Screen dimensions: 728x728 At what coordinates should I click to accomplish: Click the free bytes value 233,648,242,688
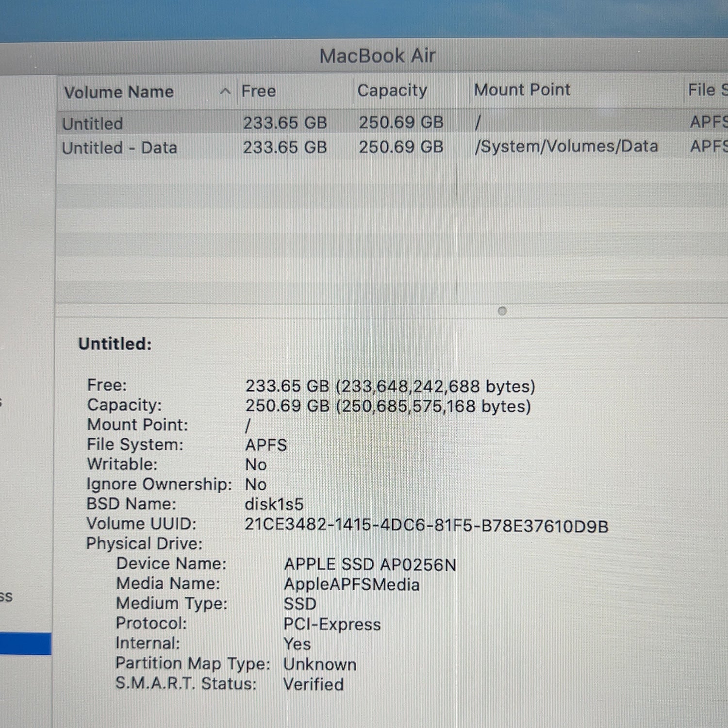click(410, 386)
